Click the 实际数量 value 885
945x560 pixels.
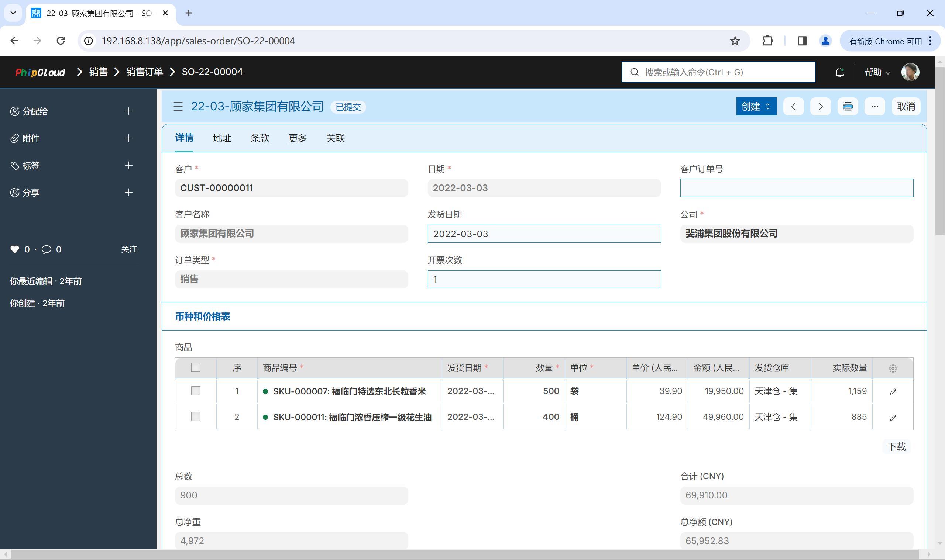click(842, 417)
